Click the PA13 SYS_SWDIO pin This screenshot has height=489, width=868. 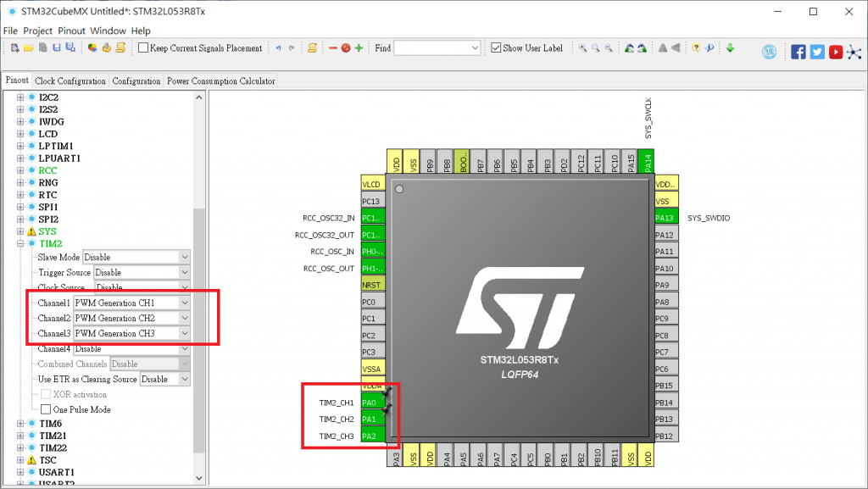pyautogui.click(x=666, y=218)
